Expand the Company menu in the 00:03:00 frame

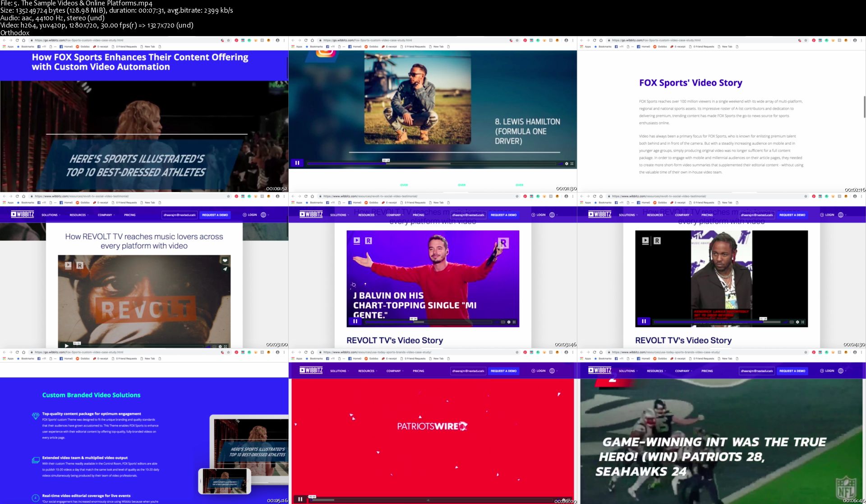[106, 215]
